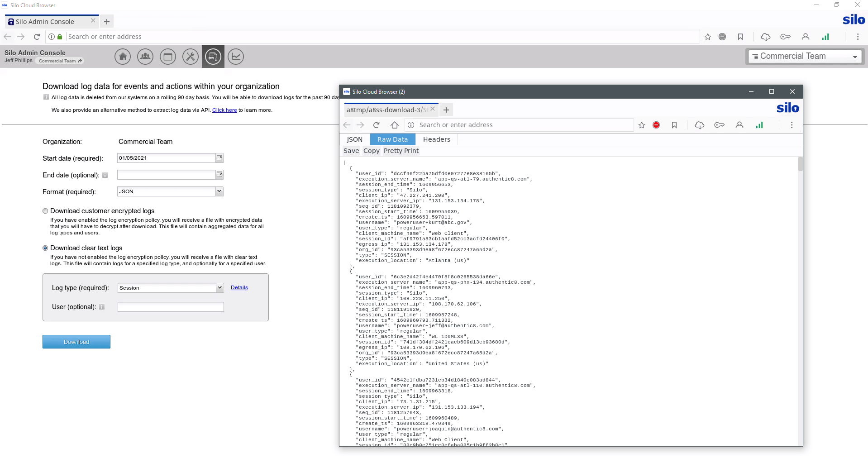Open the tools wrench icon in admin toolbar
This screenshot has width=868, height=458.
click(x=191, y=57)
